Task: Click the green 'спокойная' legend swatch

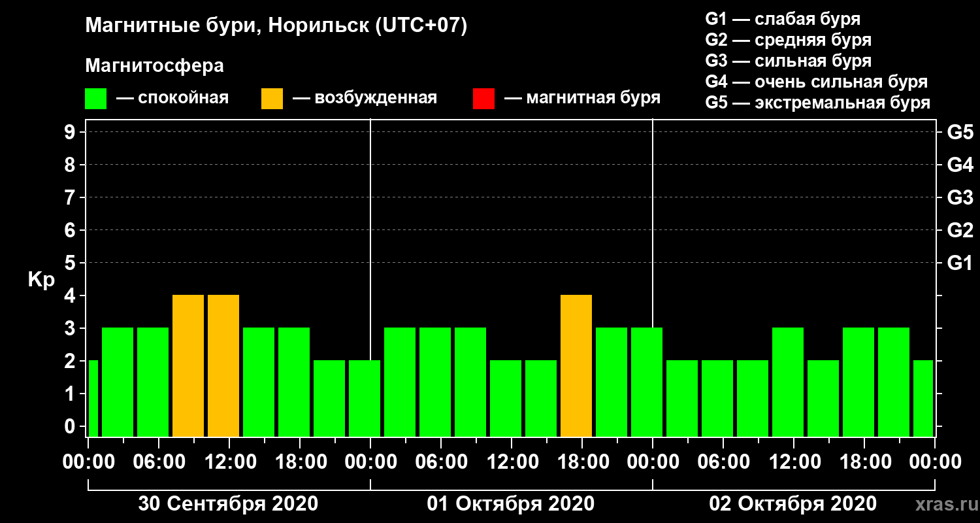Action: click(x=95, y=99)
